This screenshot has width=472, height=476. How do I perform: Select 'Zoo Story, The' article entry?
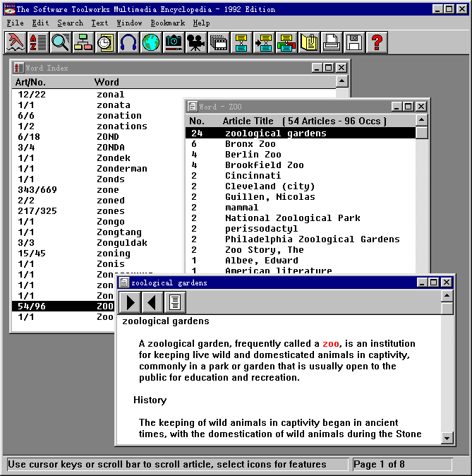pyautogui.click(x=301, y=250)
